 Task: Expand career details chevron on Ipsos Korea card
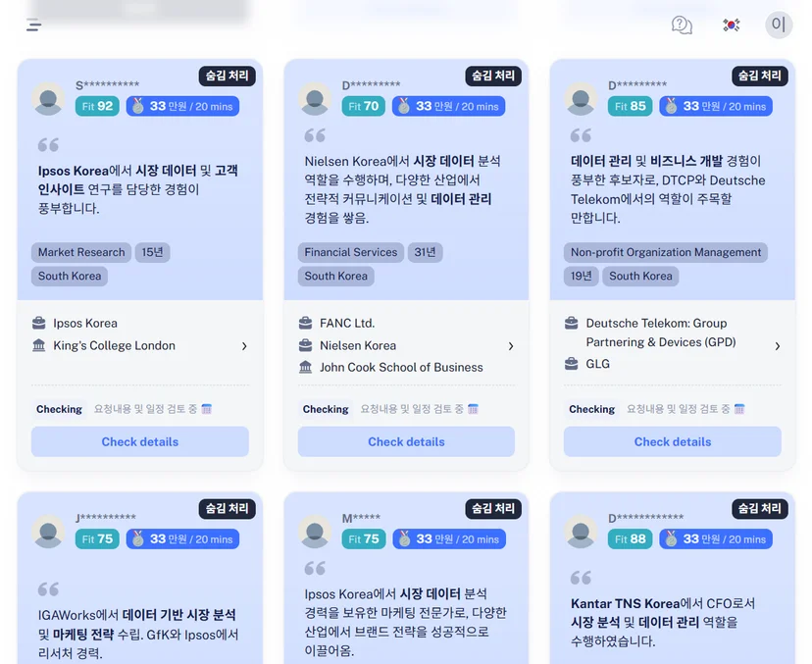tap(244, 346)
